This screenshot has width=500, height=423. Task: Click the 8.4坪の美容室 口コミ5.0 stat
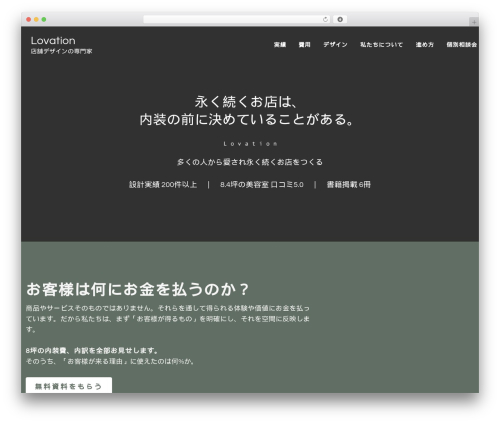click(x=262, y=185)
